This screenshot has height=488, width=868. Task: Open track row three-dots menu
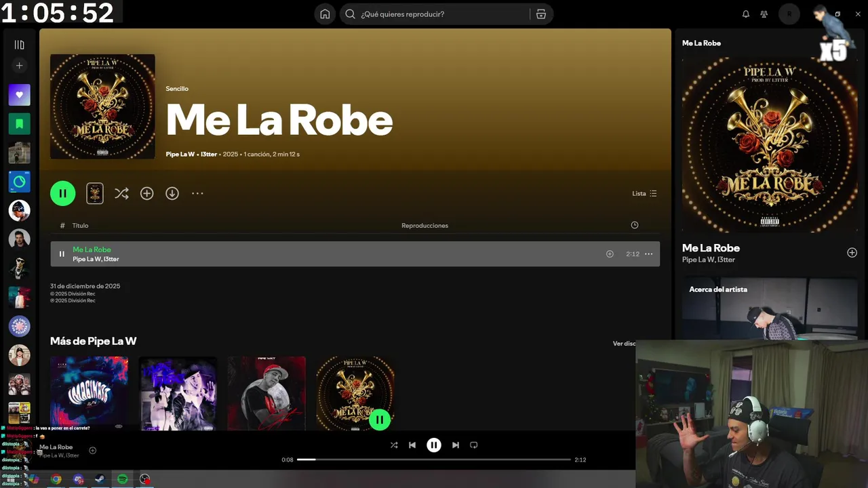648,254
